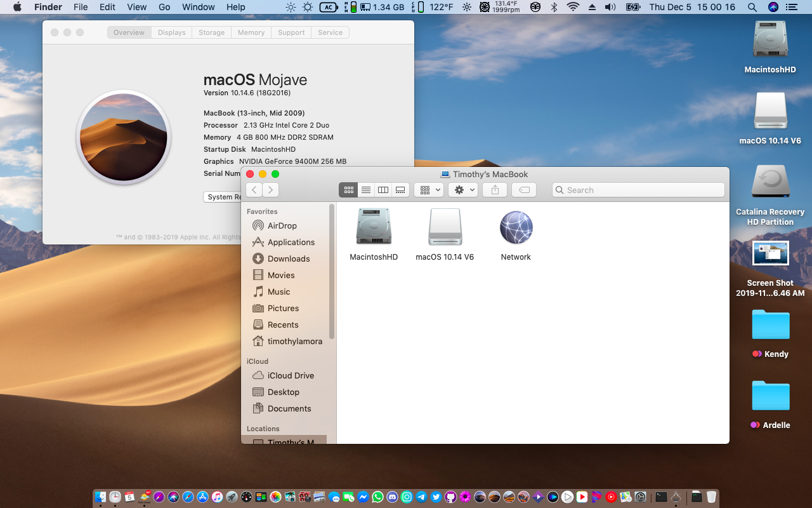Switch to Memory tab in About This Mac
Image resolution: width=812 pixels, height=508 pixels.
[251, 32]
